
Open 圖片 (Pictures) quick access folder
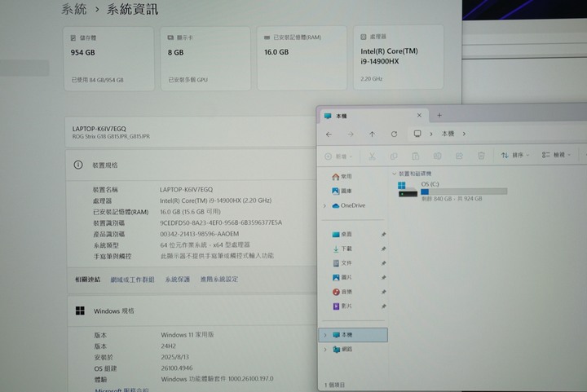[342, 277]
